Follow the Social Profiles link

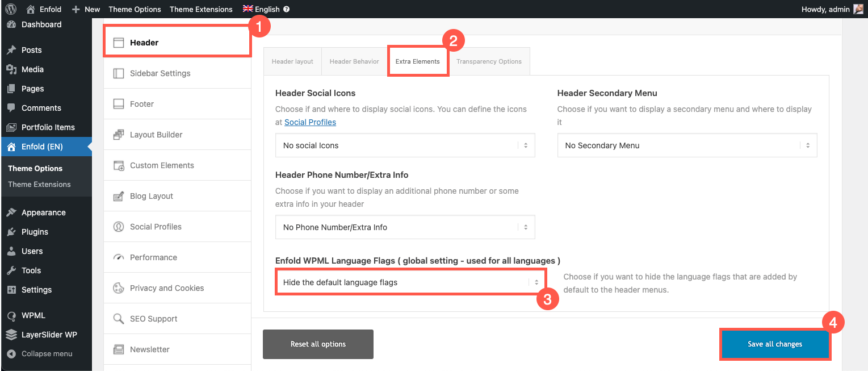click(x=310, y=122)
